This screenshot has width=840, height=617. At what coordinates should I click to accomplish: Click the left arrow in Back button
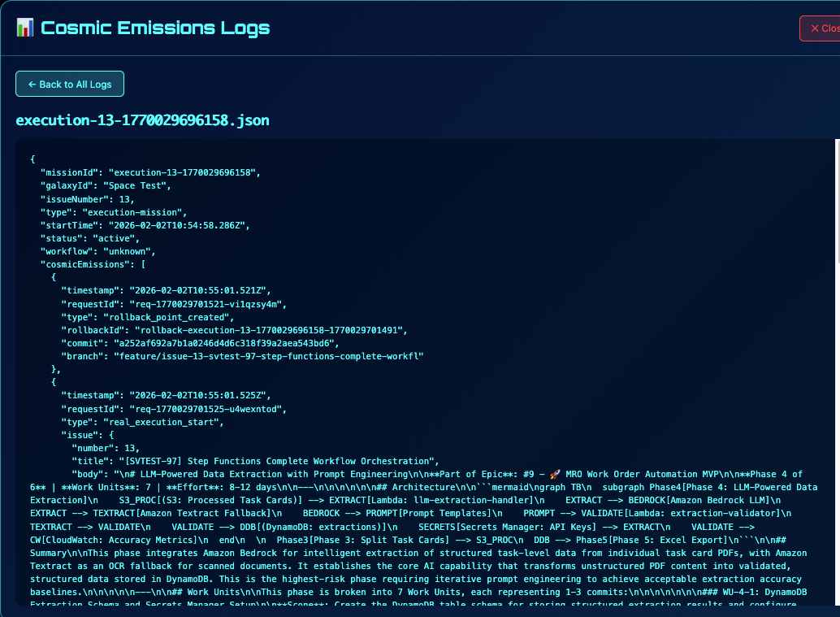[x=32, y=84]
